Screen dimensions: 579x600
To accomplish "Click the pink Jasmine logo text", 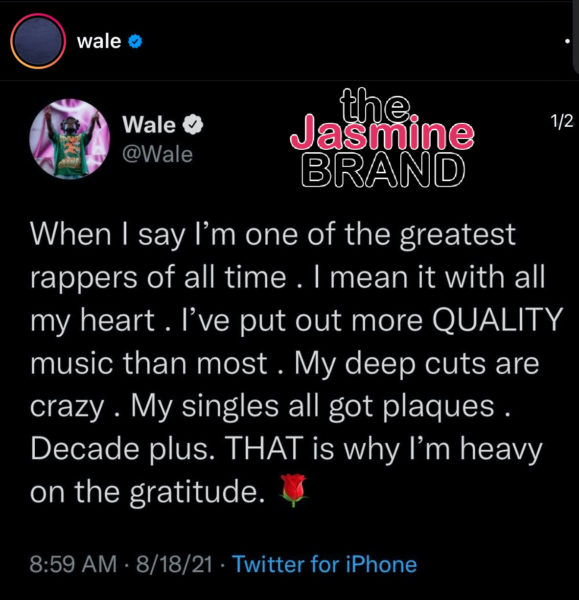I will pos(382,134).
